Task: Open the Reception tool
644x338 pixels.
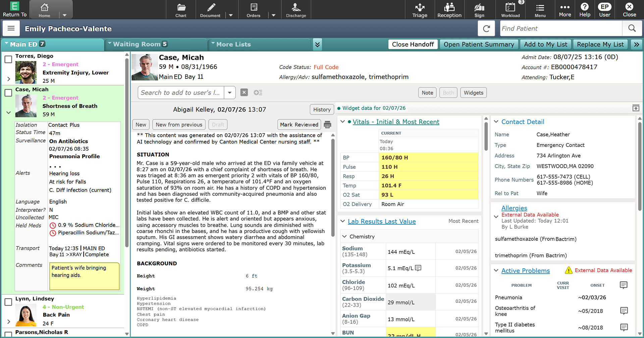Action: click(x=449, y=9)
